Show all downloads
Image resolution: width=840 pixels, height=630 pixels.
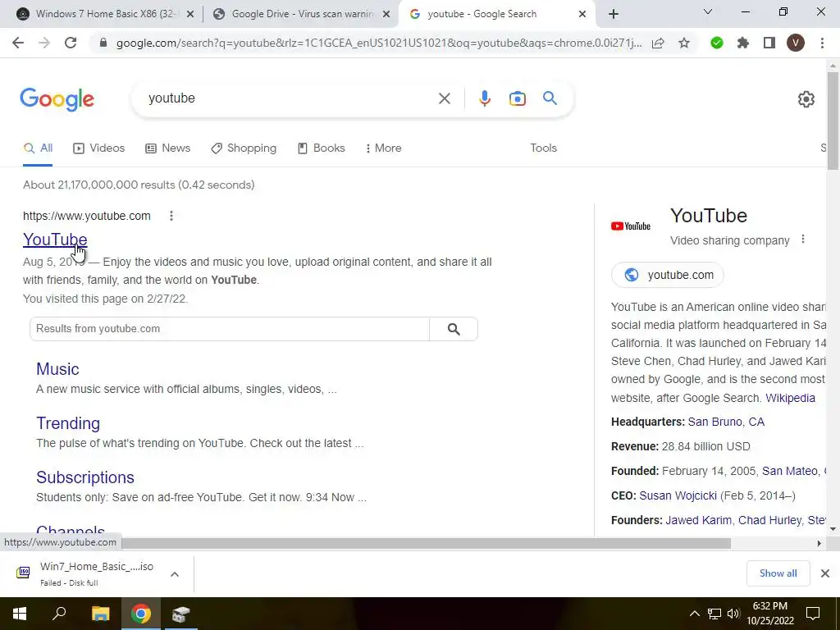[x=778, y=573]
